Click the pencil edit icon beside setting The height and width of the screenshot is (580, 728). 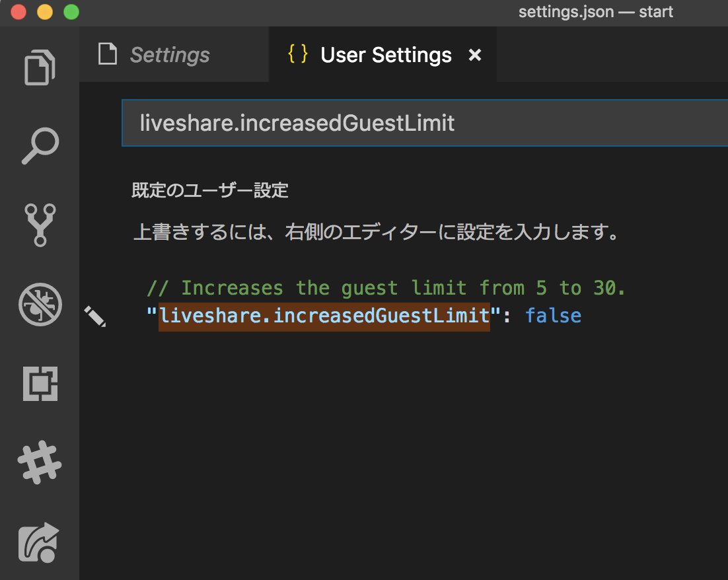point(94,316)
